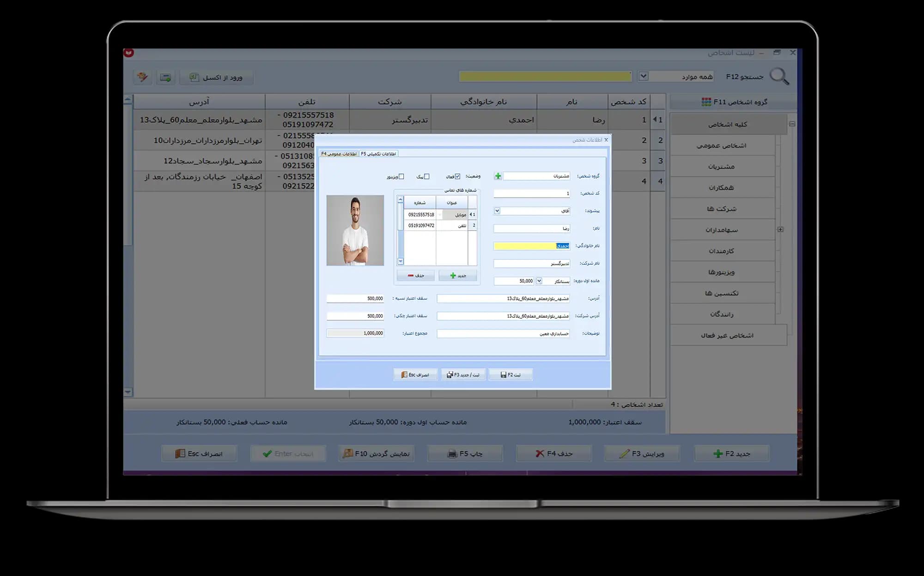This screenshot has height=576, width=924.
Task: Open the موبایل title cell dropdown in contacts table
Action: [439, 215]
